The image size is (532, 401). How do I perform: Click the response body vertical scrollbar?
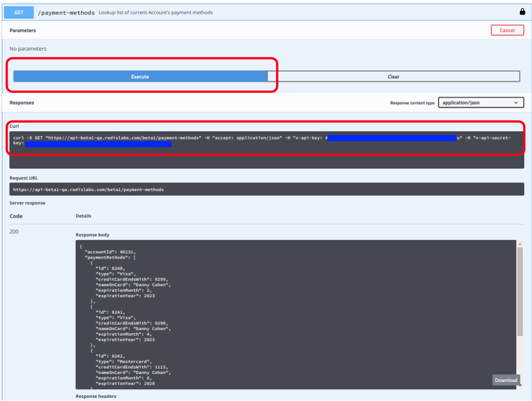[520, 291]
